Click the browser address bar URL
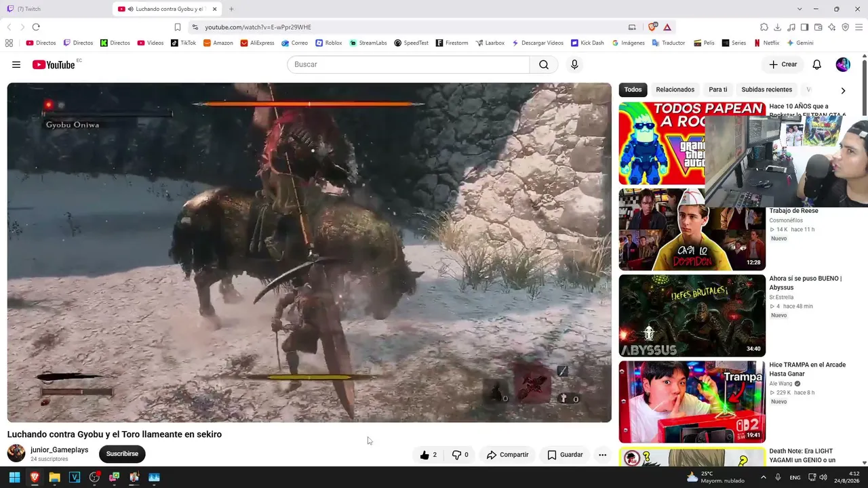 [258, 27]
